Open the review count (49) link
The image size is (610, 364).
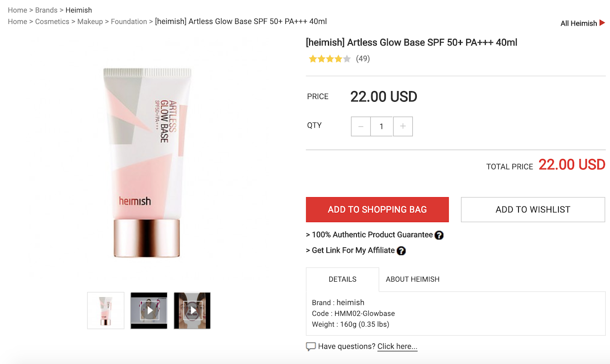[363, 59]
